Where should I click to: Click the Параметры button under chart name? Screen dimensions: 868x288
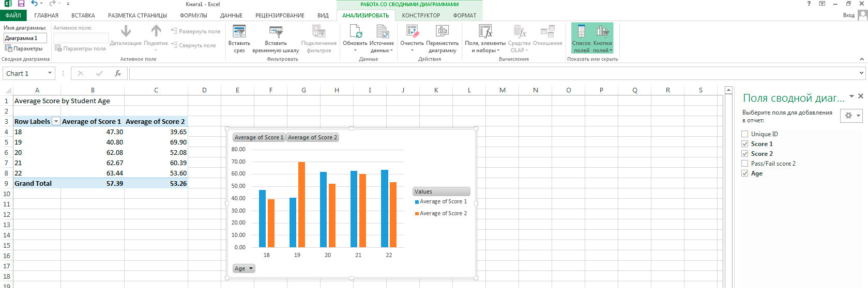point(24,49)
